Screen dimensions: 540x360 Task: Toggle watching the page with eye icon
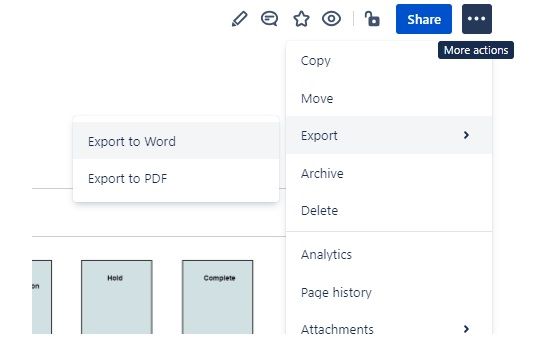pos(331,19)
